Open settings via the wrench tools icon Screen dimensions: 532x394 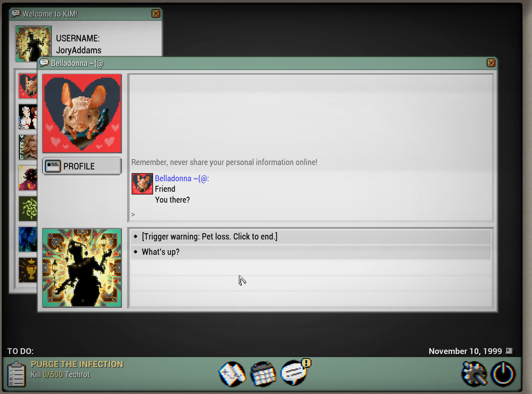(x=474, y=374)
